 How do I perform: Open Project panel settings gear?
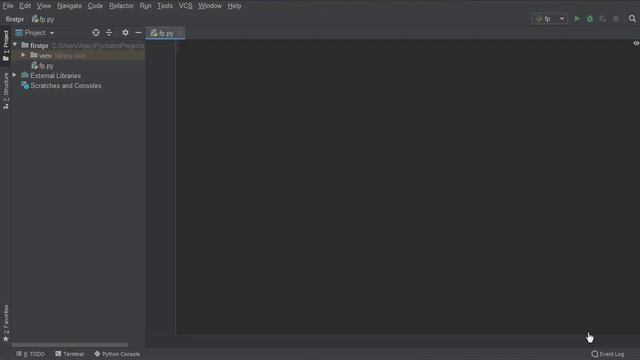point(125,33)
